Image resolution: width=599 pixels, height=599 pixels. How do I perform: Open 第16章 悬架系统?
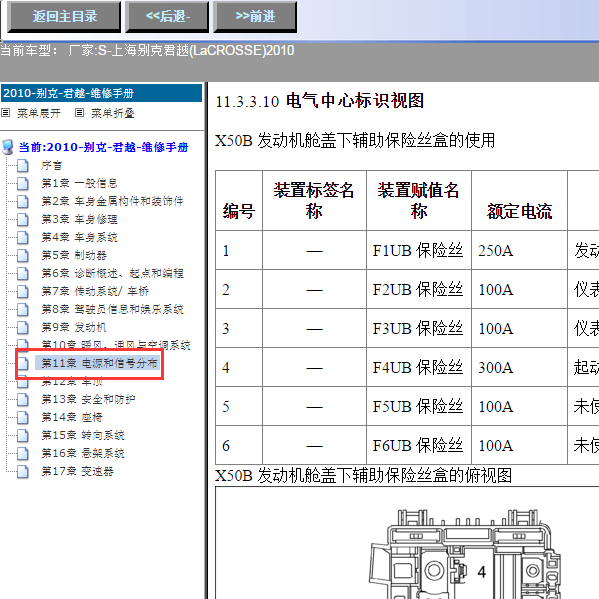[x=83, y=453]
